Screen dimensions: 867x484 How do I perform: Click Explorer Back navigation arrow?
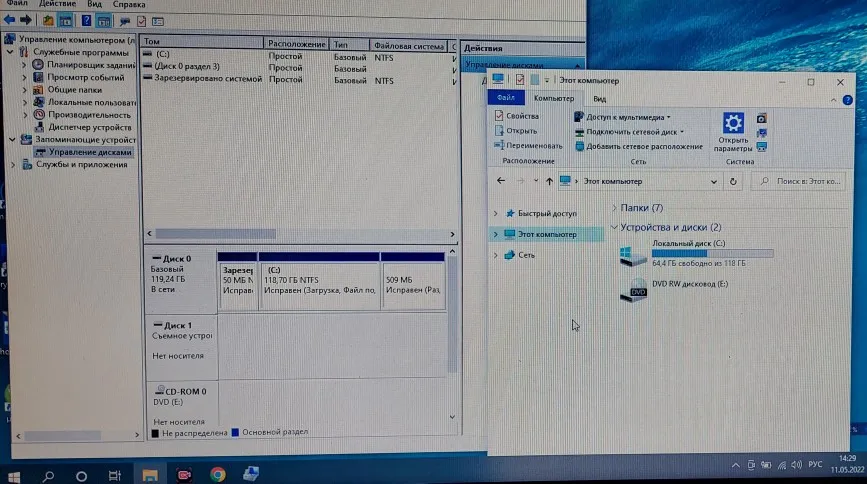point(501,180)
